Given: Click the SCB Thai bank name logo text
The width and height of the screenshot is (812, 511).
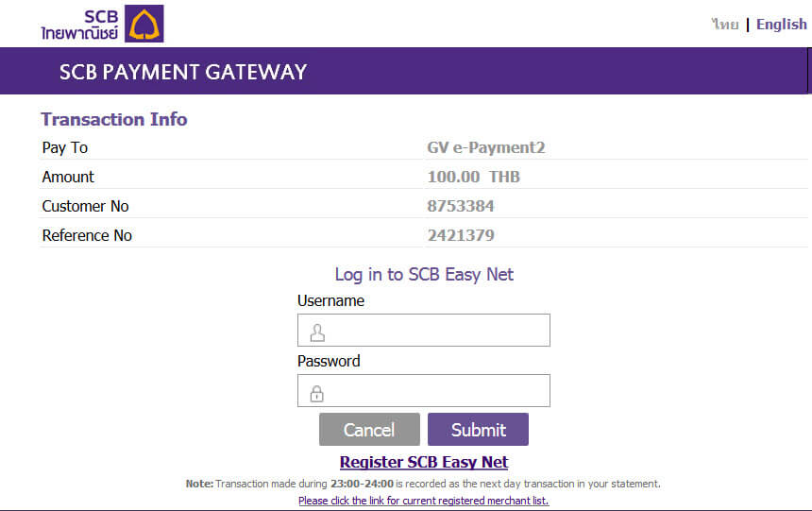Looking at the screenshot, I should click(80, 25).
